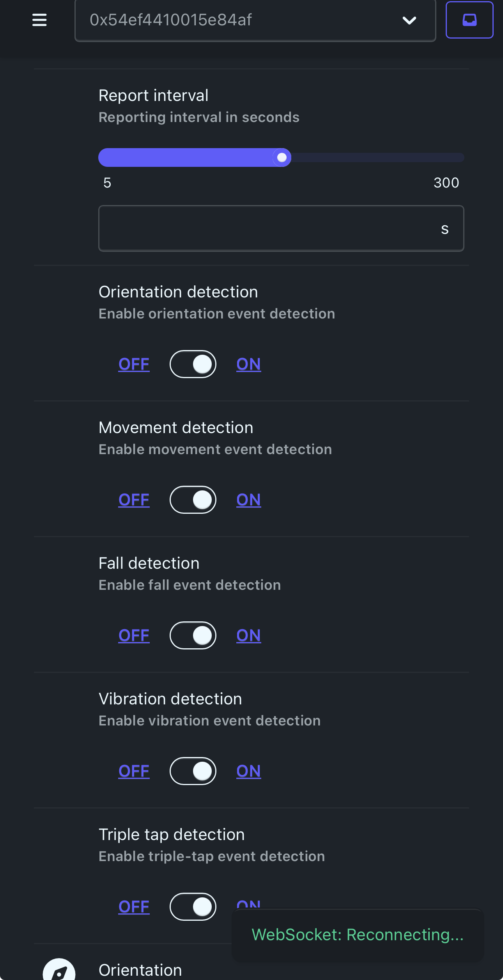Click the Report interval slider handle
The image size is (503, 980).
click(x=282, y=157)
